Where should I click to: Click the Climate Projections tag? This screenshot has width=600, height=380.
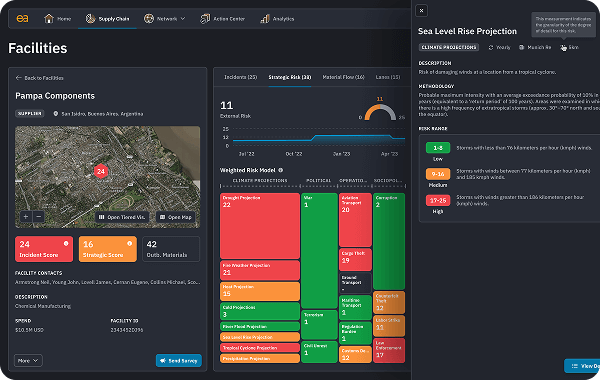[x=449, y=47]
